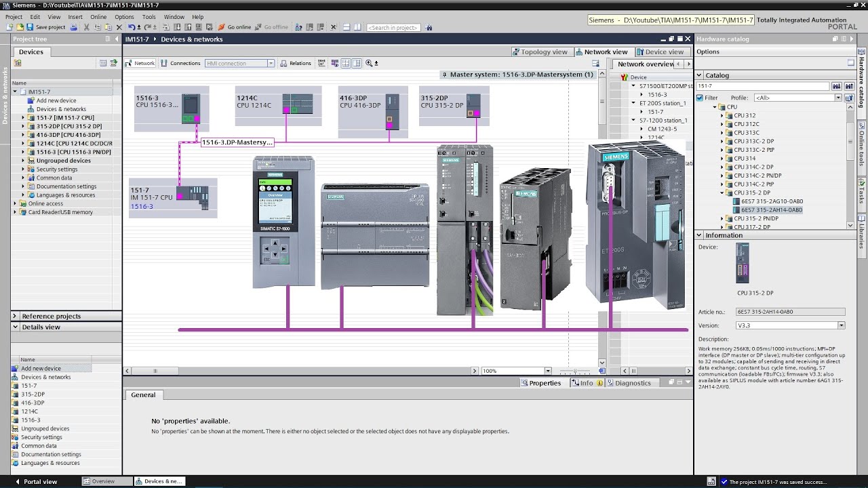Click the 1516-3 link under 151-7 device

pyautogui.click(x=142, y=206)
